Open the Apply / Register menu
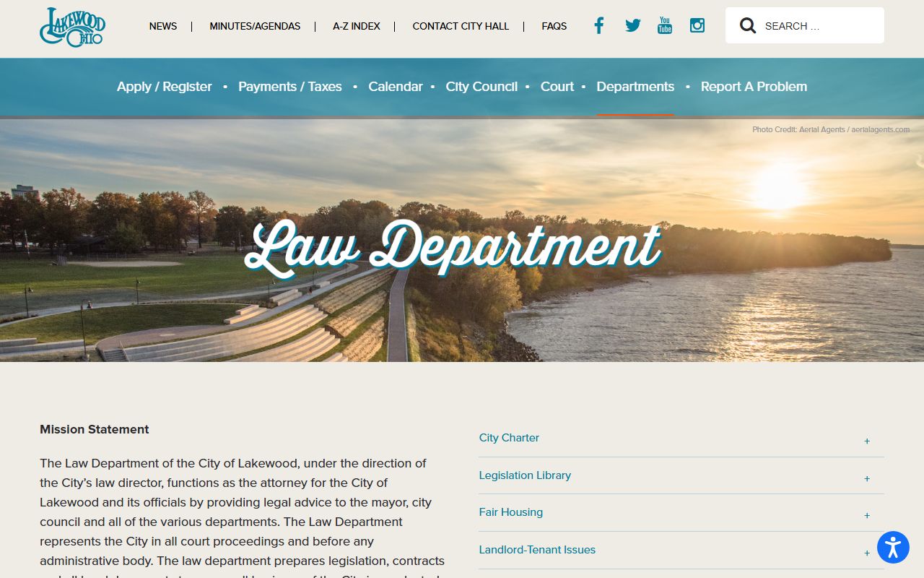This screenshot has height=578, width=924. click(165, 87)
